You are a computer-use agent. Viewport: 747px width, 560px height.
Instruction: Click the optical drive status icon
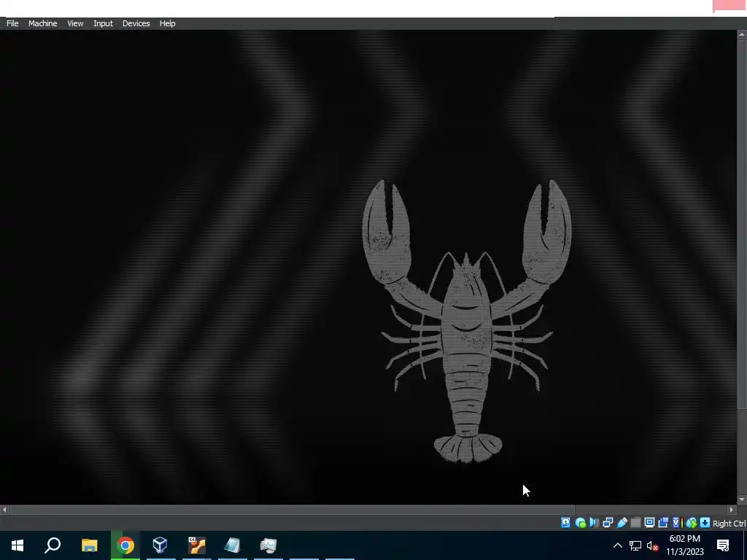tap(581, 523)
